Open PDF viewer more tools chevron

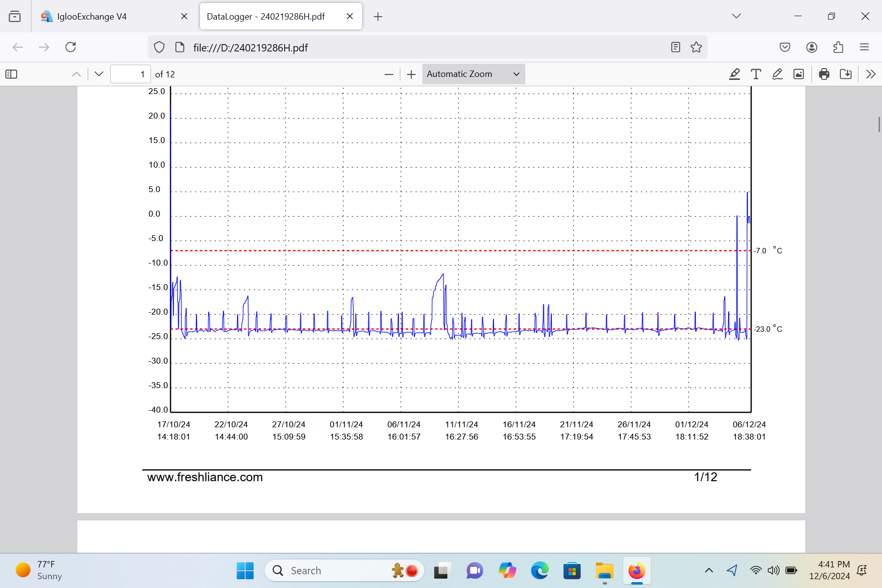coord(871,74)
